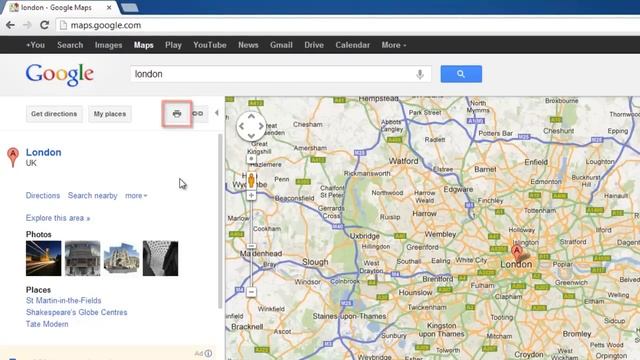Click the Search nearby link
Image resolution: width=640 pixels, height=360 pixels.
(x=93, y=196)
